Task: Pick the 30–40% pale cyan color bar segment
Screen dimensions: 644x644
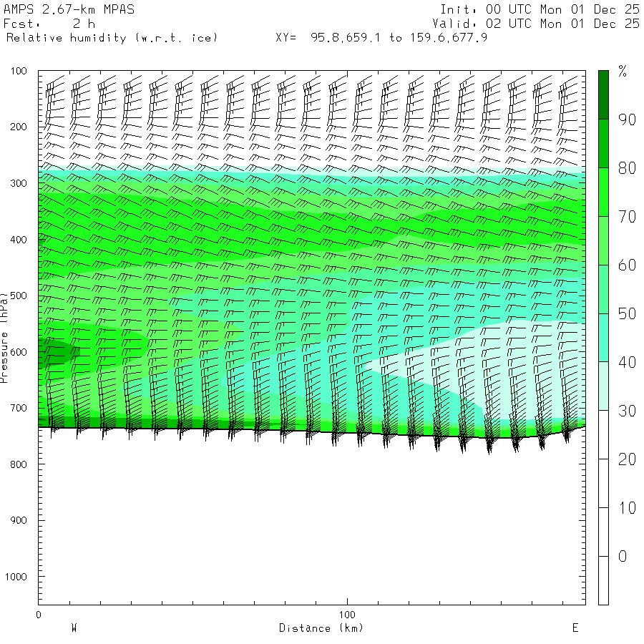Action: (x=603, y=386)
